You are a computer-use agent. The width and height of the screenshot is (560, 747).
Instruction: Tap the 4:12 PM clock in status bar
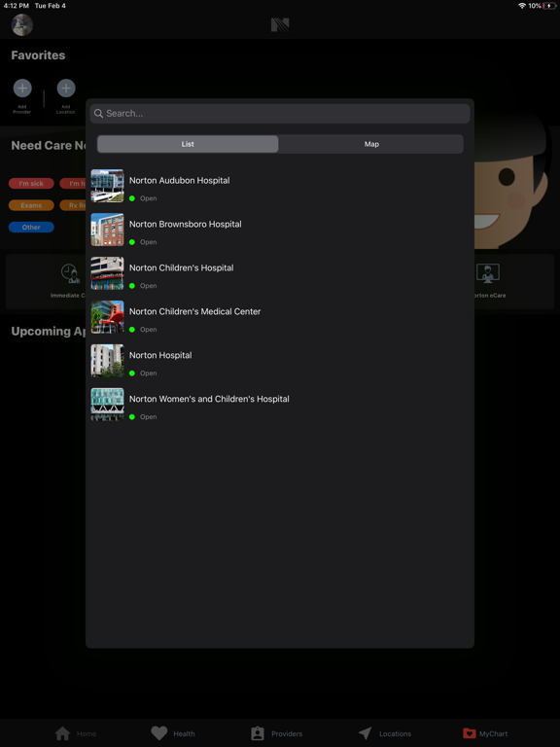[x=17, y=6]
